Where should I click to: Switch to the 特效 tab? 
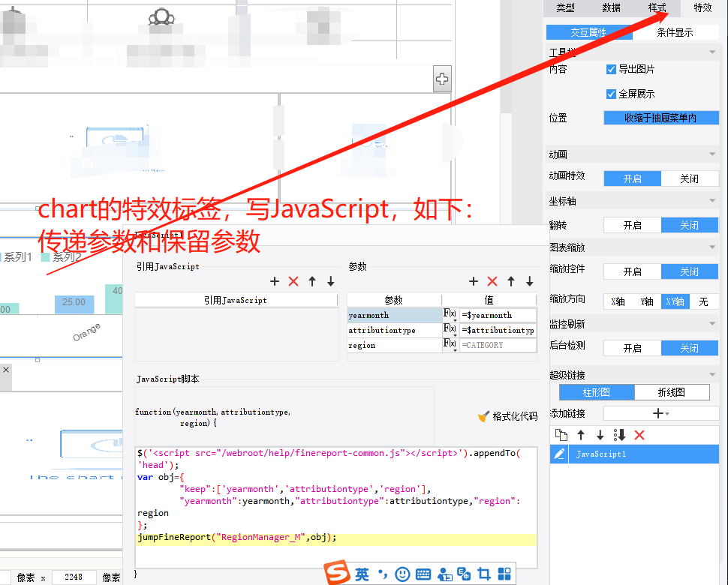(703, 7)
